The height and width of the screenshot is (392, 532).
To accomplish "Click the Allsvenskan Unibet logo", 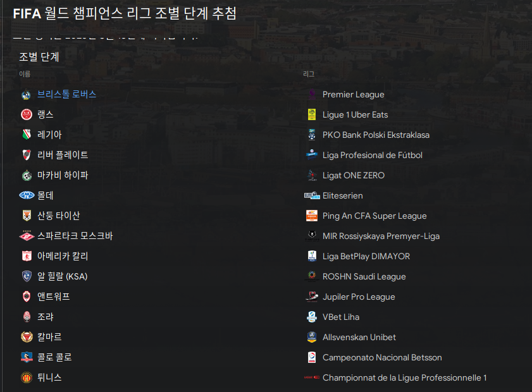I will [312, 337].
